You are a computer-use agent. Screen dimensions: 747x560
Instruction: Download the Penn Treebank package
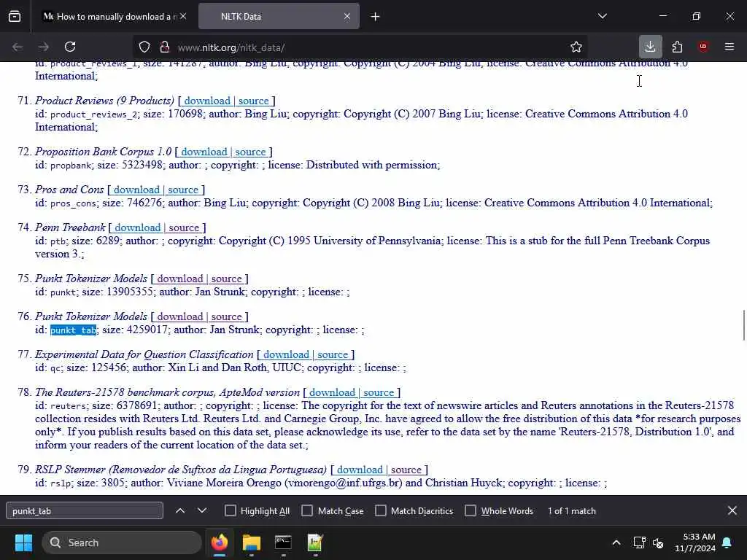coord(137,228)
